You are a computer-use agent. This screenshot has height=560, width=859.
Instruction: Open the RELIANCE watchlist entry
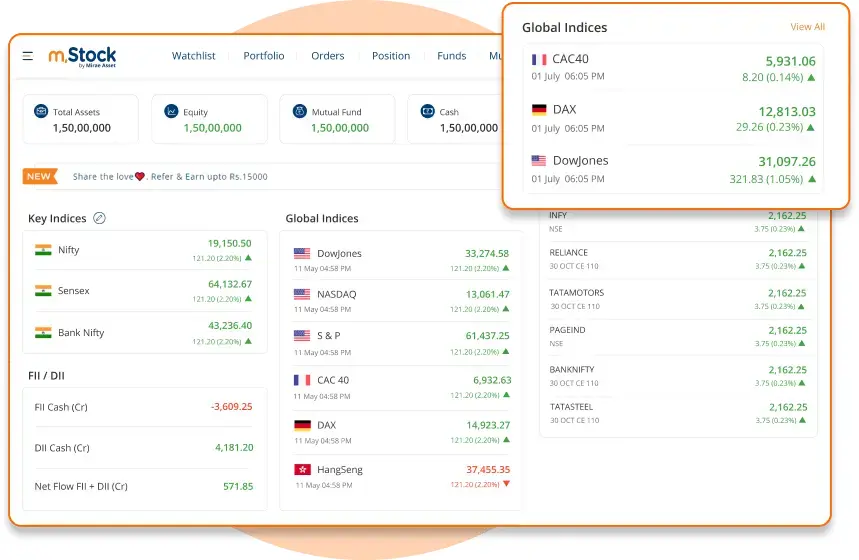pyautogui.click(x=677, y=259)
